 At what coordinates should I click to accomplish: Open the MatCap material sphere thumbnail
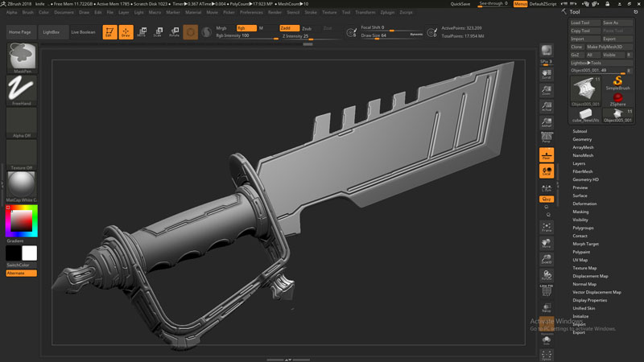tap(22, 185)
